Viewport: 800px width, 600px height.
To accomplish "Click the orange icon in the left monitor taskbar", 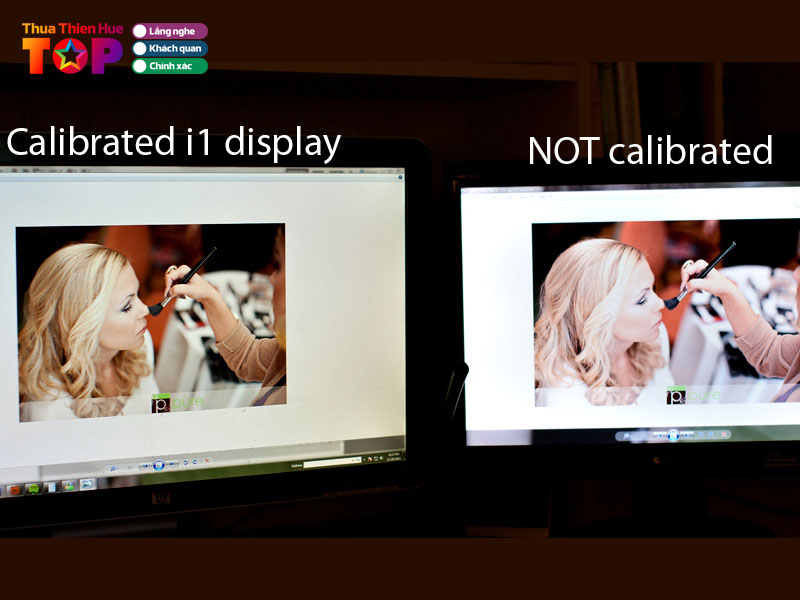I will [x=16, y=490].
